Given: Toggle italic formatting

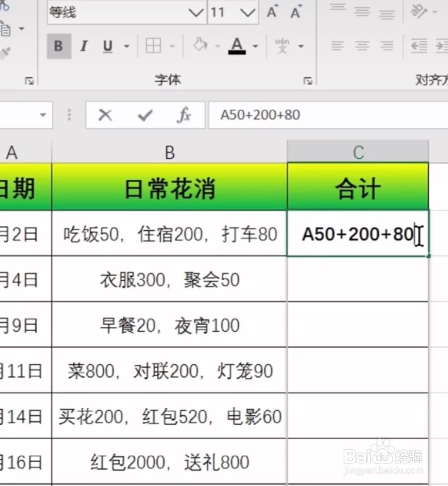Looking at the screenshot, I should [x=84, y=46].
